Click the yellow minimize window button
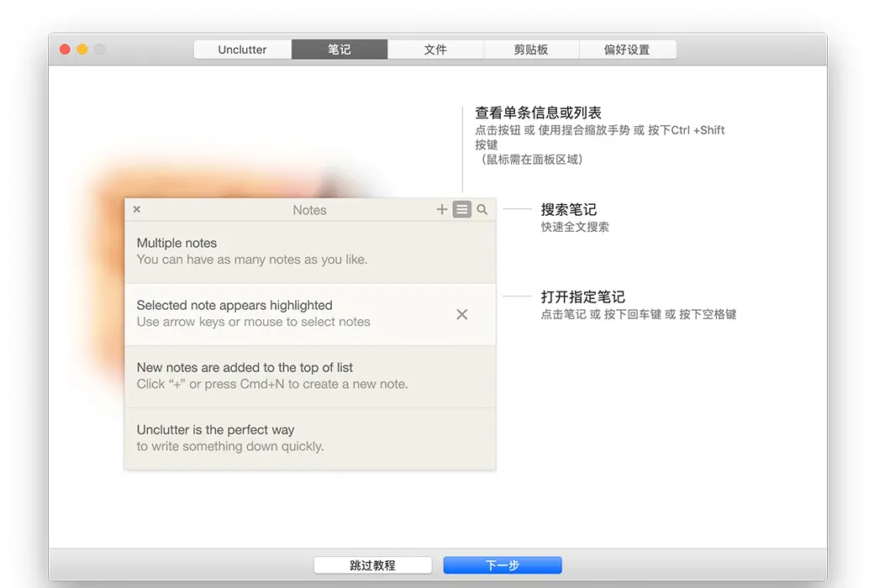 point(82,50)
